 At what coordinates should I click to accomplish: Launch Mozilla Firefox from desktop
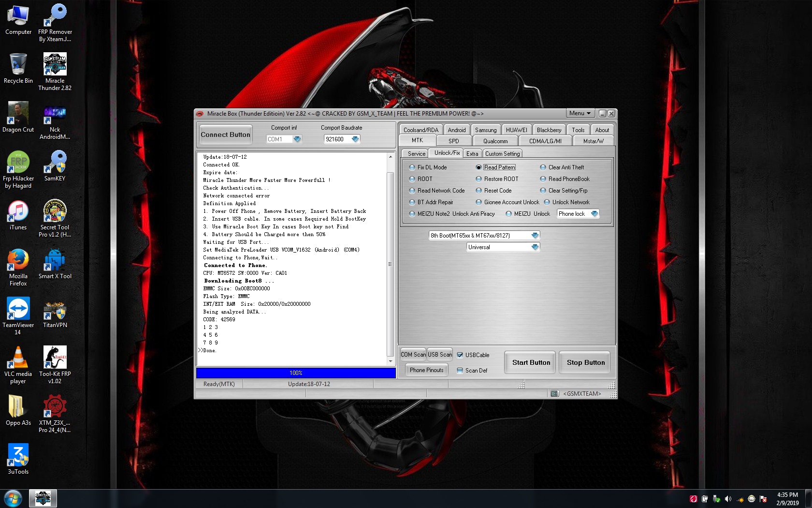18,267
